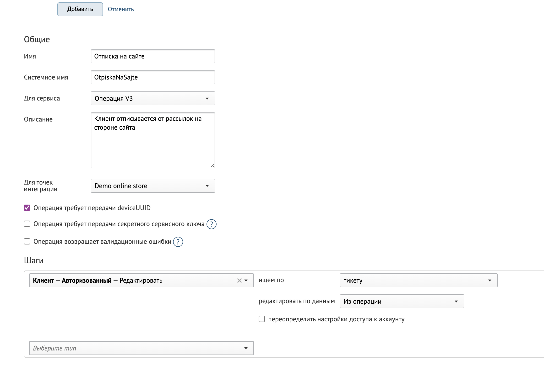
Task: Click the Имя label
Action: click(30, 56)
